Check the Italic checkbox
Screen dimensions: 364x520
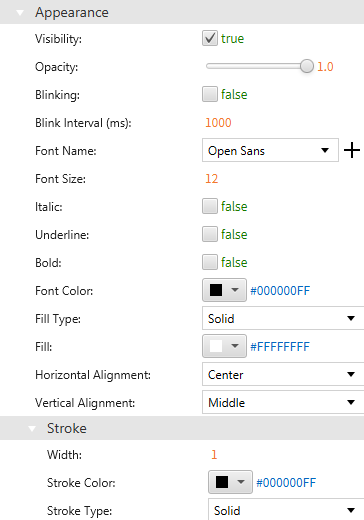pos(210,206)
